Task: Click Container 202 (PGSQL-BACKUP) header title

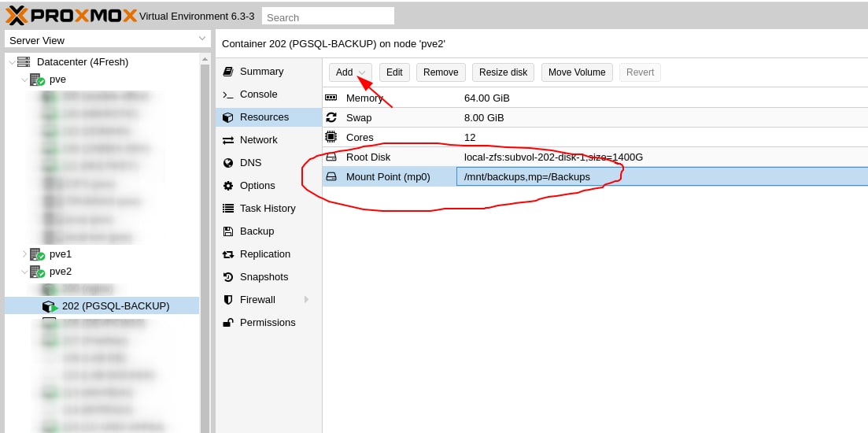Action: (x=333, y=44)
